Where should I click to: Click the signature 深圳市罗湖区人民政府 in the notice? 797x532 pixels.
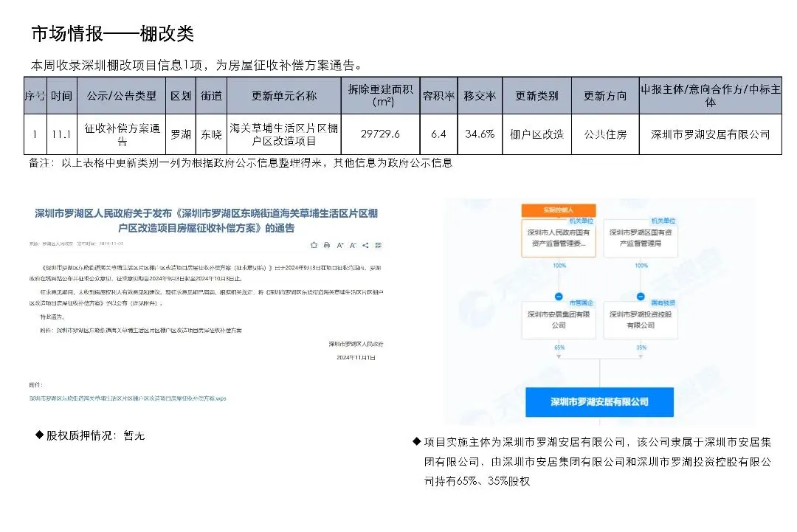(x=356, y=344)
